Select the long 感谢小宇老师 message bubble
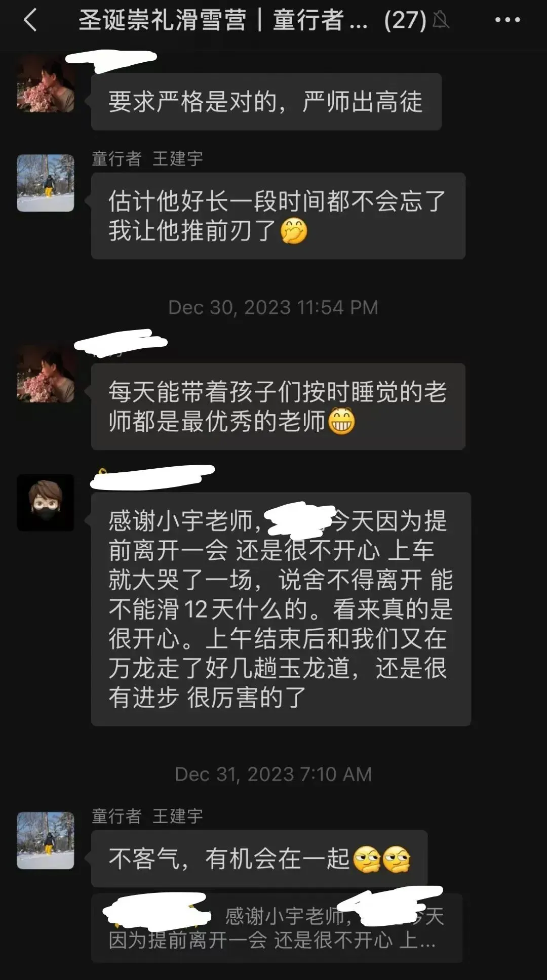 (x=281, y=609)
